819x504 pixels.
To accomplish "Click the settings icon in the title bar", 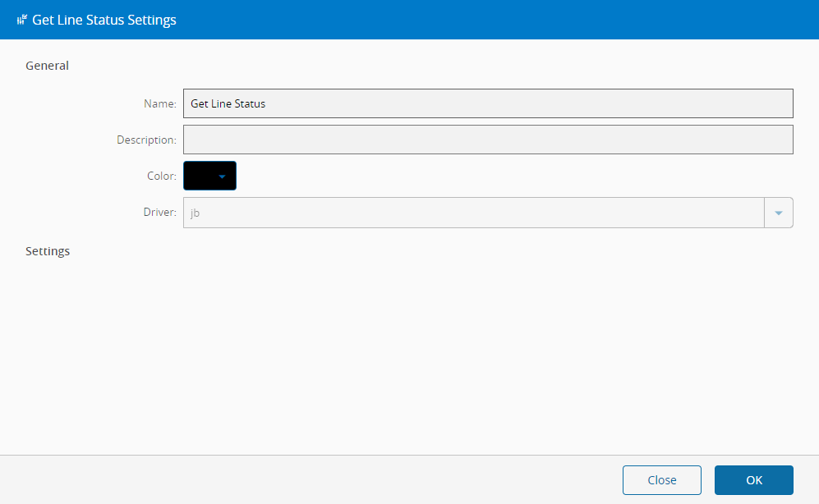I will click(x=22, y=20).
